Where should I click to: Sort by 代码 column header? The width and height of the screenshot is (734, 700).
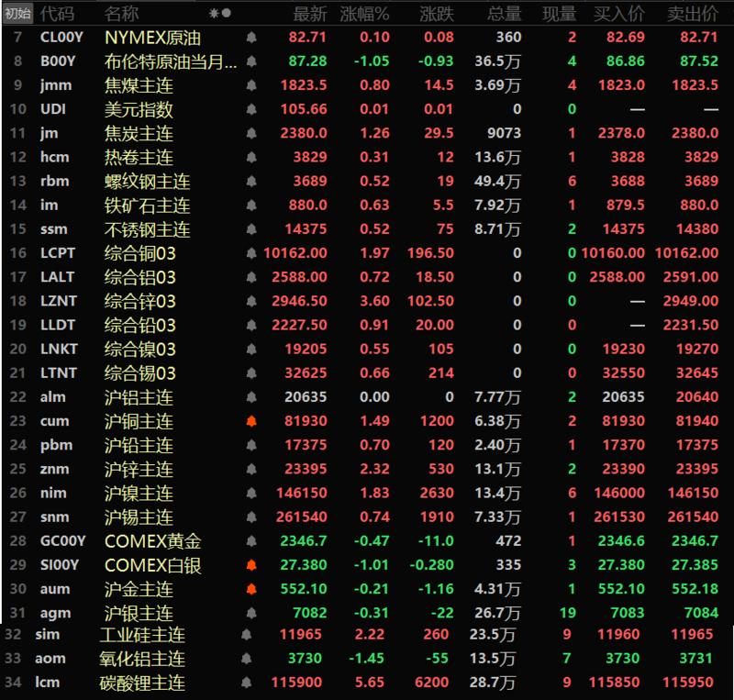pyautogui.click(x=57, y=14)
